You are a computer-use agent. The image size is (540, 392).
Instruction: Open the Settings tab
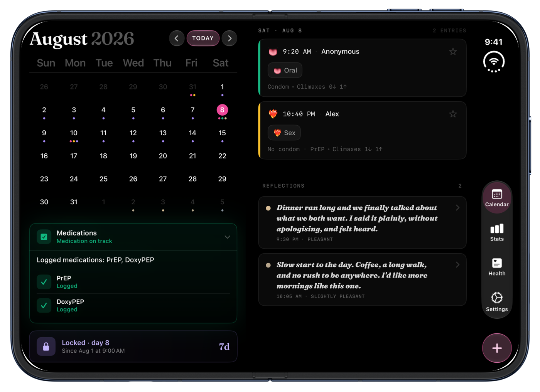[x=497, y=302]
